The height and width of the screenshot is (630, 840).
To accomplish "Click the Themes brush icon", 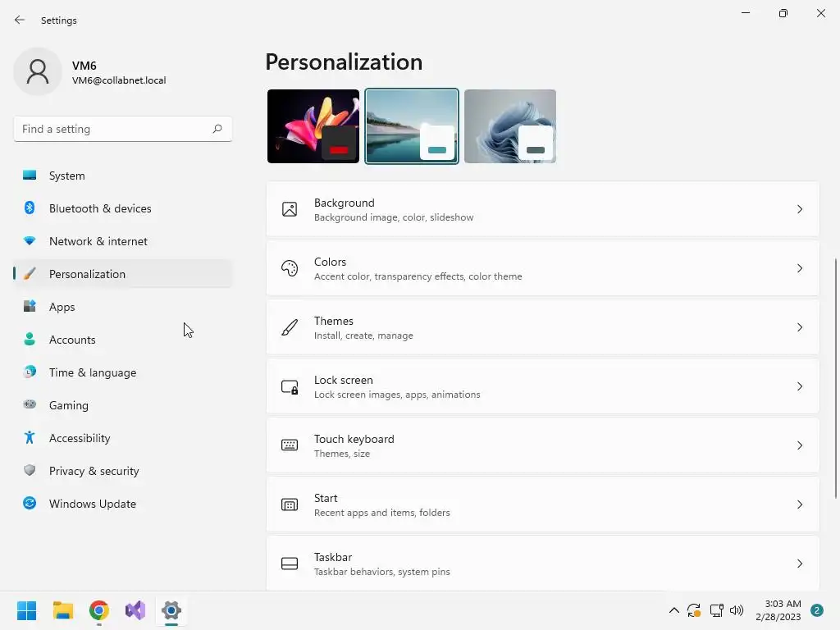I will [x=290, y=327].
